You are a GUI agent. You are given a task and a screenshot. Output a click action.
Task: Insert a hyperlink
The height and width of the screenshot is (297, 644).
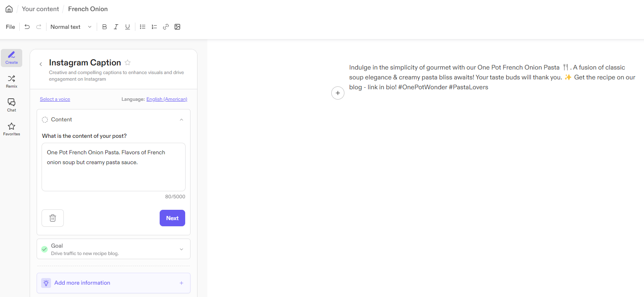[x=166, y=27]
